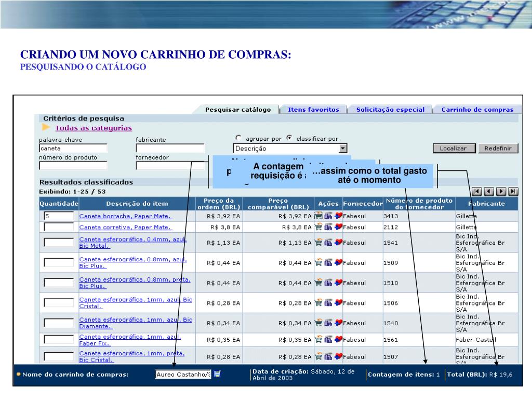This screenshot has height=399, width=532.
Task: Favorite product 1510 with the heart icon
Action: (338, 283)
